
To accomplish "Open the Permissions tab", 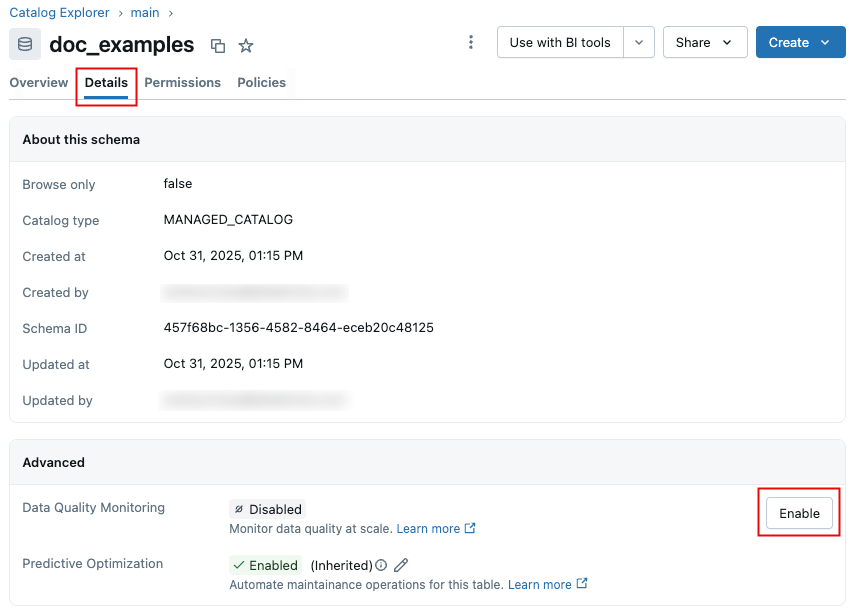I will tap(182, 83).
